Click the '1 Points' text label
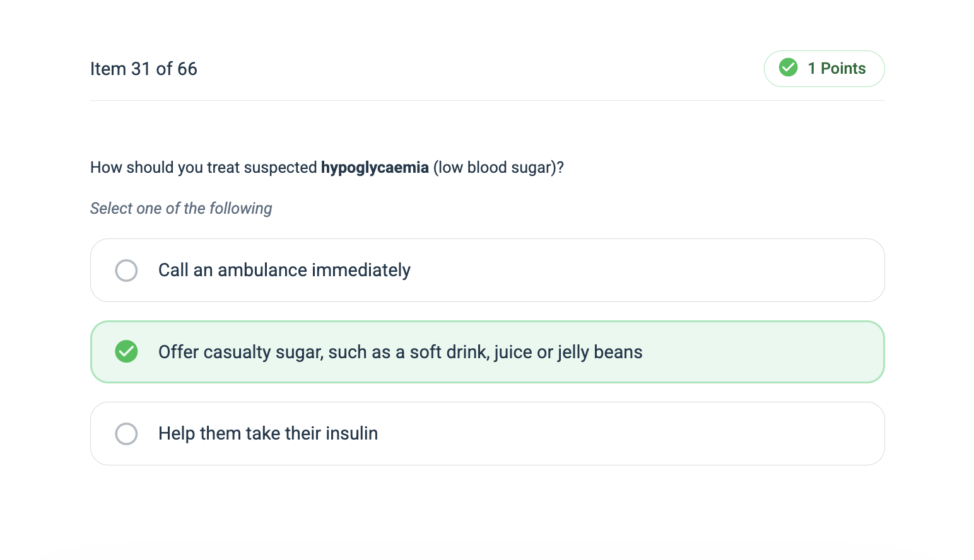Viewport: 974px width, 560px height. [836, 69]
